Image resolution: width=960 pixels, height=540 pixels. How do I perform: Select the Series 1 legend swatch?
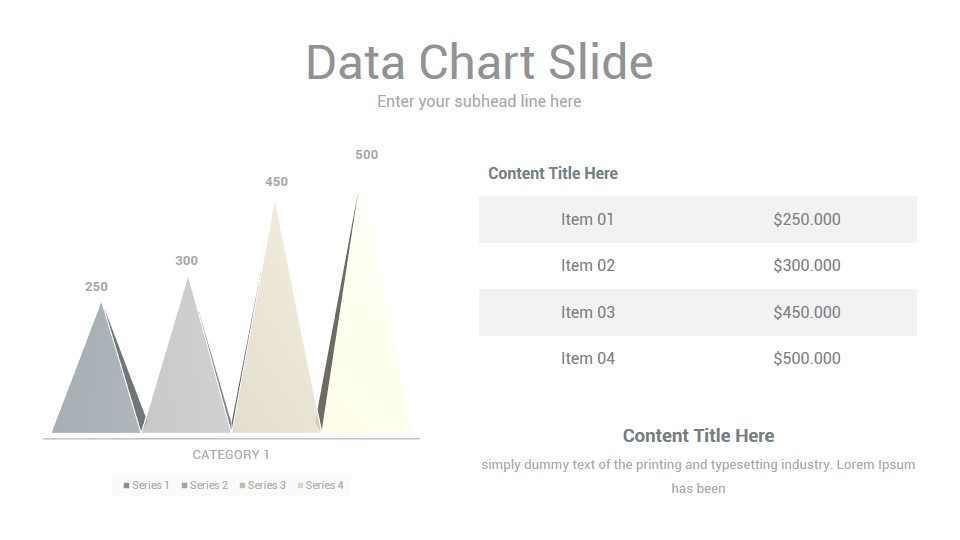tap(127, 486)
